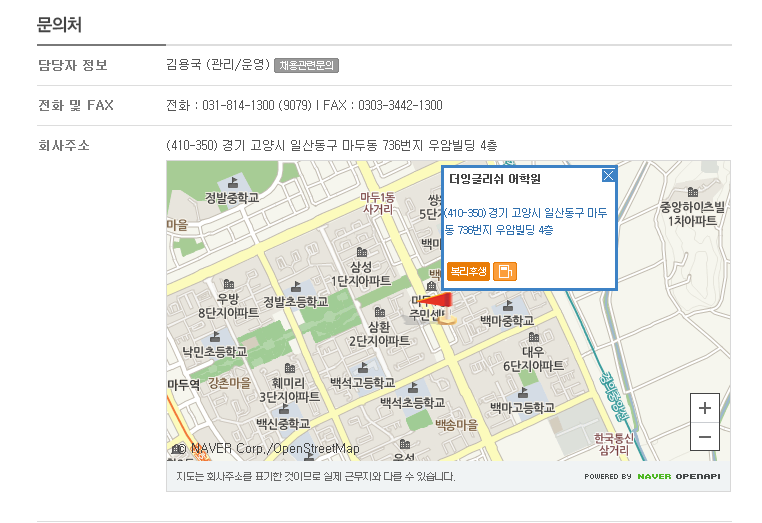The width and height of the screenshot is (762, 523).
Task: Click the 정발초등학교 school icon
Action: click(295, 287)
